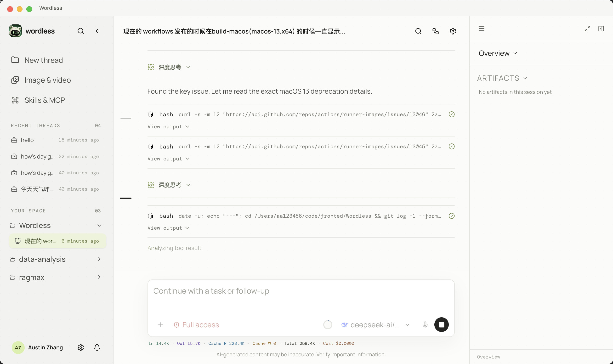The image size is (613, 364).
Task: View output of date -u bash command
Action: (168, 228)
